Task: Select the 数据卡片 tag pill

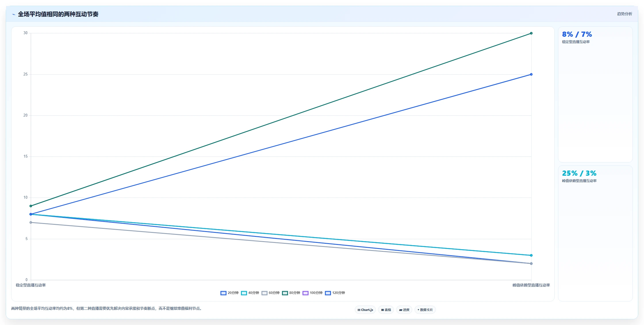Action: [x=425, y=310]
